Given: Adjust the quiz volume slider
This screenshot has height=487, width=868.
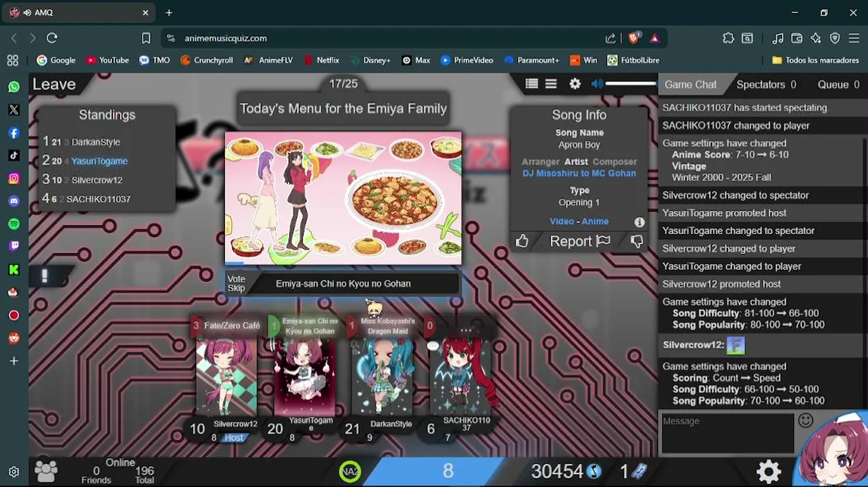Looking at the screenshot, I should click(631, 84).
